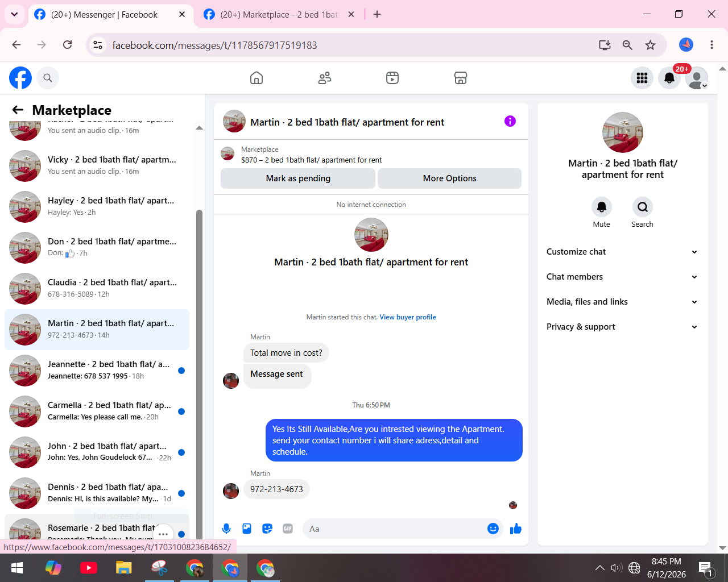Open the Vicky conversation

pos(97,166)
